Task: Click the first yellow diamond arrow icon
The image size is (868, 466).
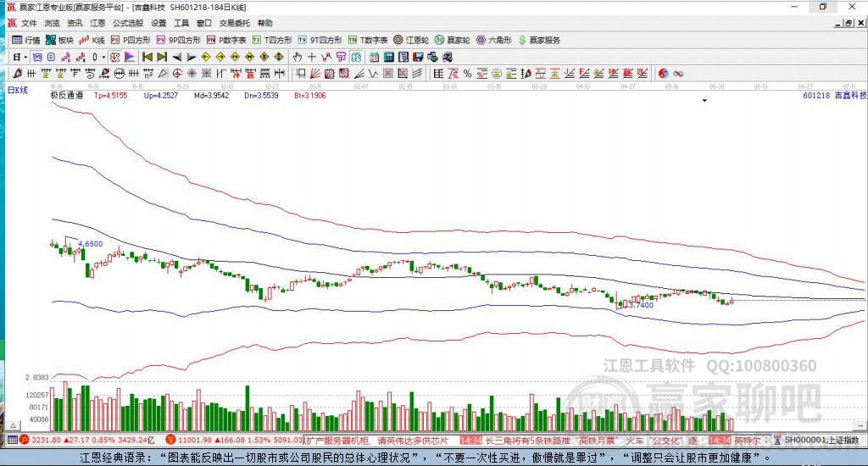Action: point(206,57)
